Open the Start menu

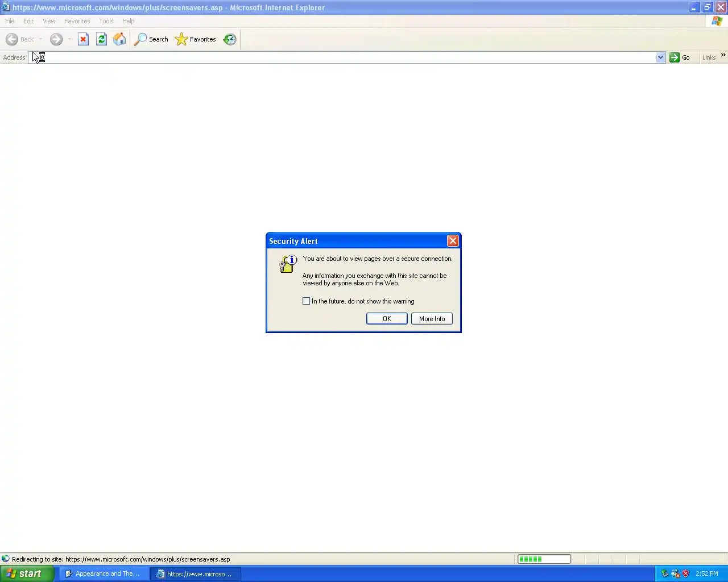click(x=27, y=573)
